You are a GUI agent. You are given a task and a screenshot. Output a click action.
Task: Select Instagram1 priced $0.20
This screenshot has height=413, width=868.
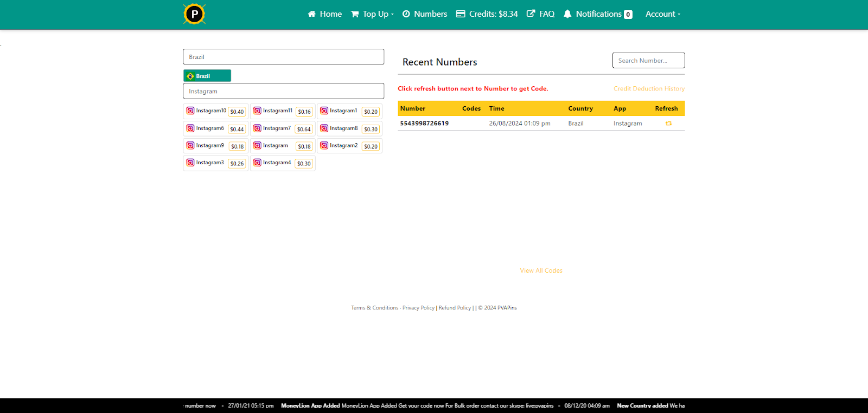click(349, 111)
